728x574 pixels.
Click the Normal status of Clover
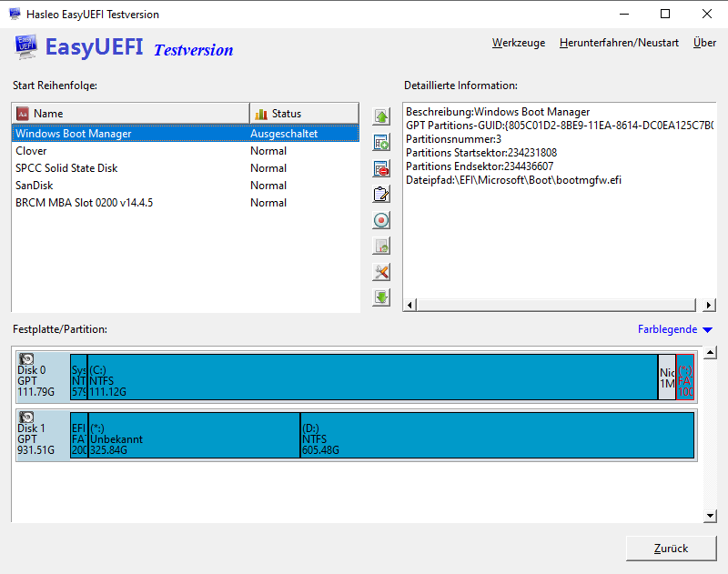point(268,151)
